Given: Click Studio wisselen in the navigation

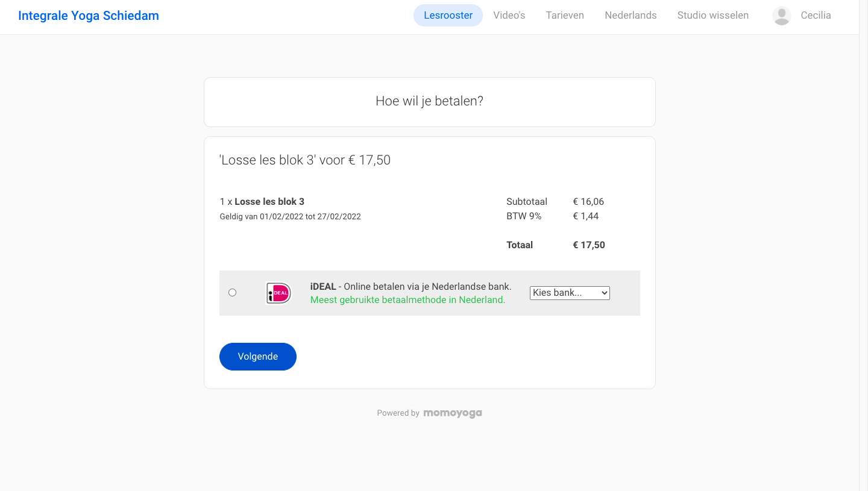Looking at the screenshot, I should (713, 16).
